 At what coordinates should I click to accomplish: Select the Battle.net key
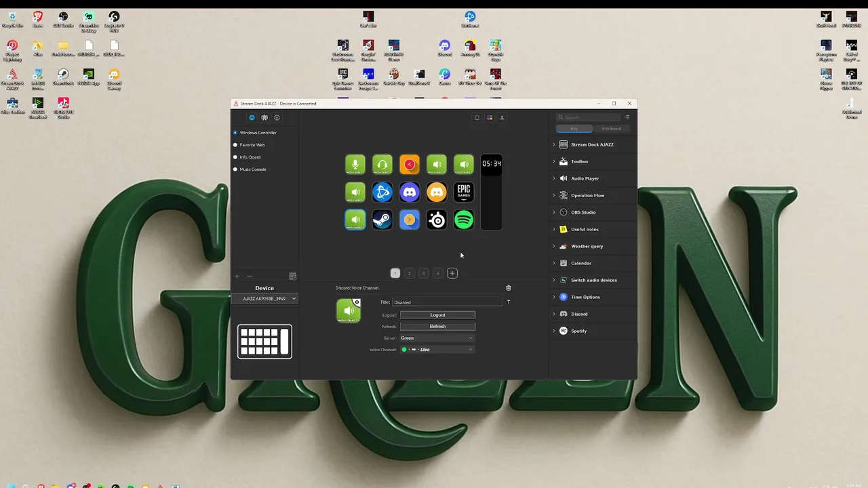point(382,192)
